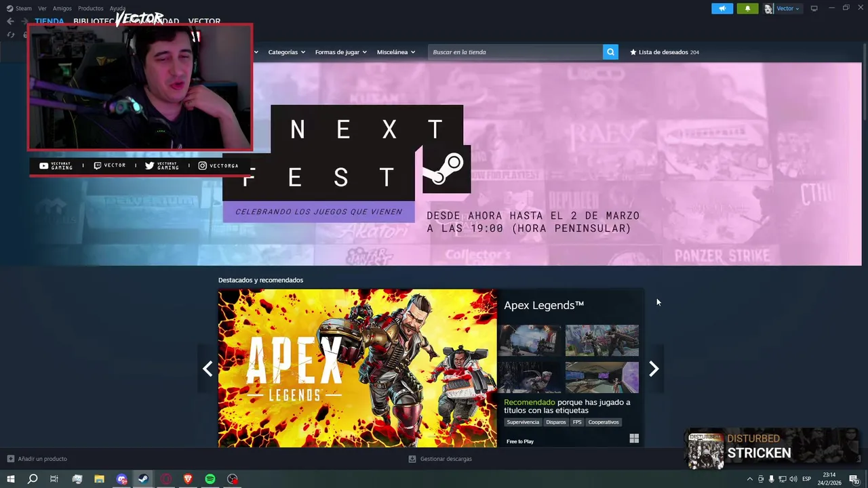
Task: Open the Amigos menu
Action: 62,8
